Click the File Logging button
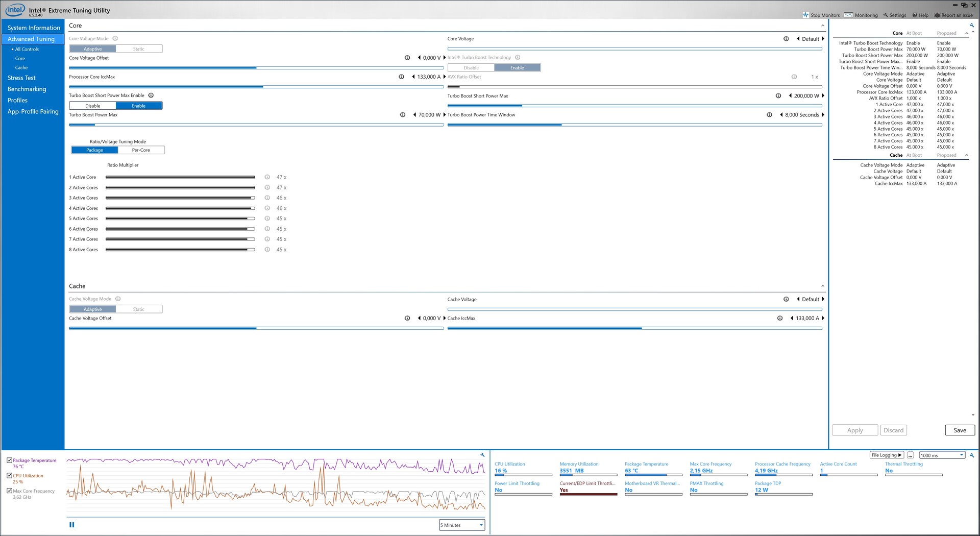Image resolution: width=980 pixels, height=536 pixels. point(887,455)
